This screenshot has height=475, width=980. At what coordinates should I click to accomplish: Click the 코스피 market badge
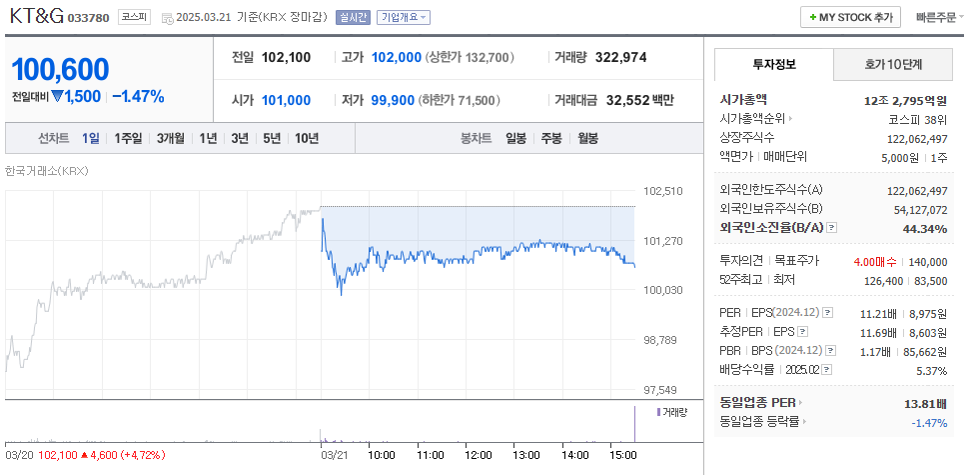click(135, 18)
